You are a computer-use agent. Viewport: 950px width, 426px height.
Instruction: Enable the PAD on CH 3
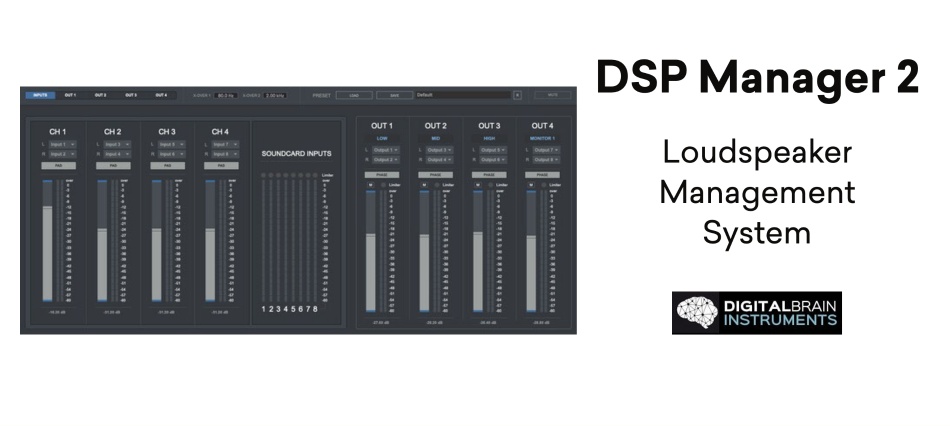[x=167, y=165]
